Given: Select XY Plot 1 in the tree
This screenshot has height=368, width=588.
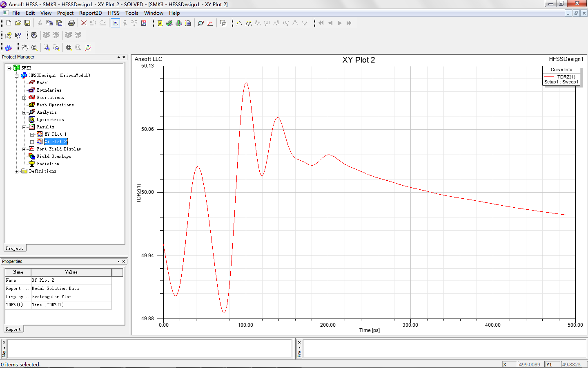Looking at the screenshot, I should [56, 135].
